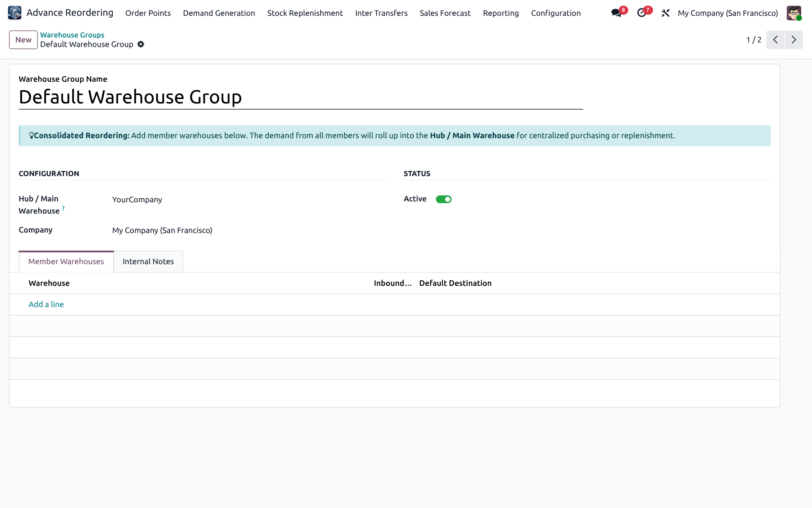Edit the Warehouse Group Name field
812x508 pixels.
coord(300,97)
